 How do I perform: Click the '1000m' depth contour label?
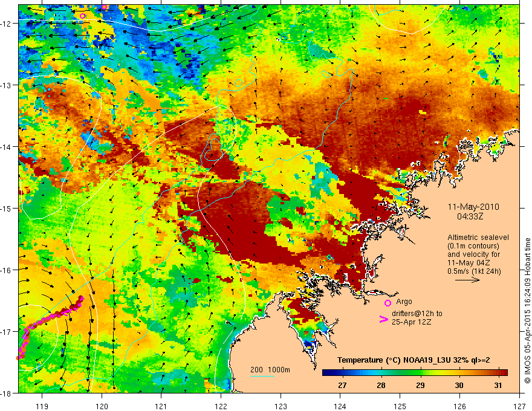(x=279, y=370)
